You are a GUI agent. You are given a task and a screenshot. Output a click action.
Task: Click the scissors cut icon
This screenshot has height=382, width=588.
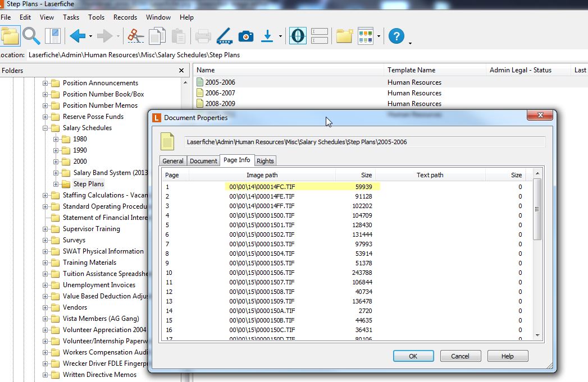coord(135,36)
